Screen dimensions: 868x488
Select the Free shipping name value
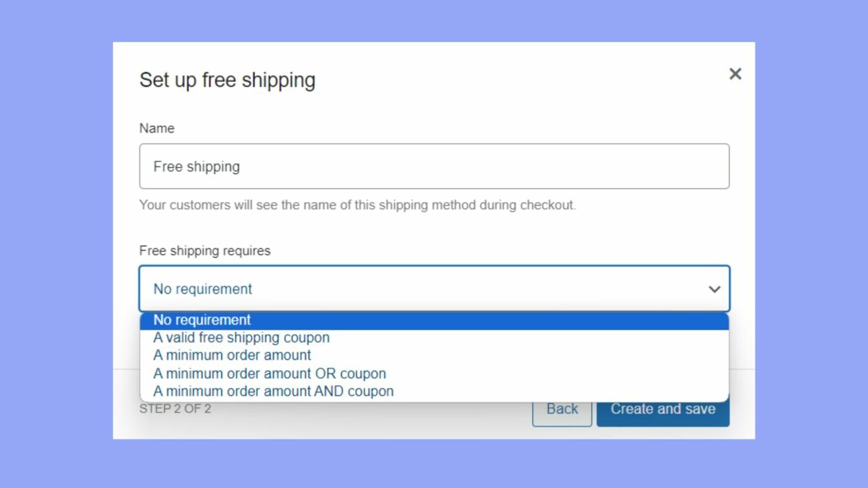[196, 166]
